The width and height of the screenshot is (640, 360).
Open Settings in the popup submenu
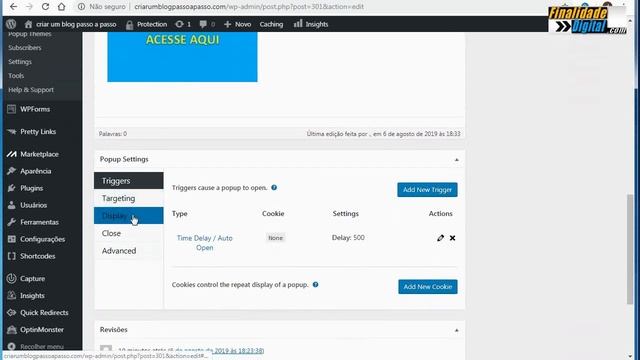coord(20,62)
